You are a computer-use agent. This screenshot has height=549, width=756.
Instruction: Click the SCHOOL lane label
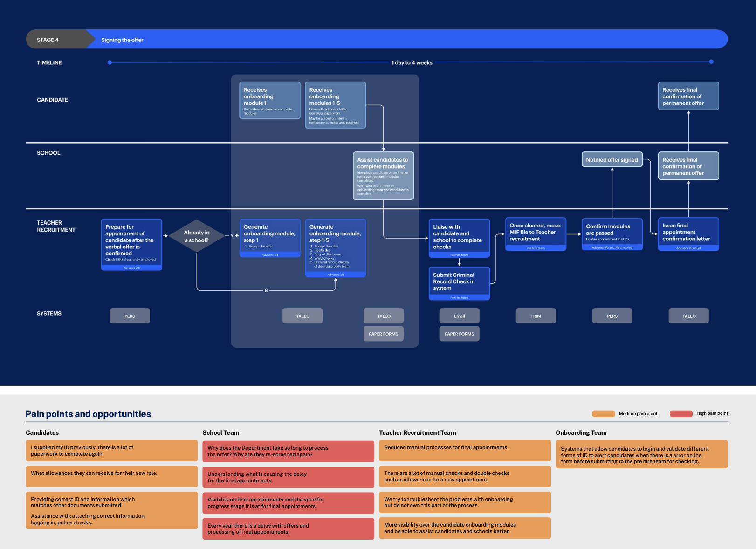(48, 153)
